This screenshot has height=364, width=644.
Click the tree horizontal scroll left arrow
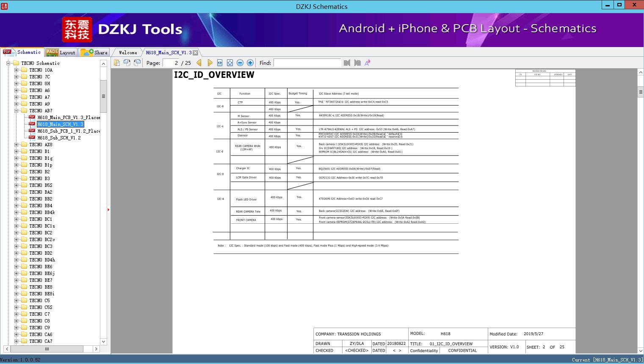pyautogui.click(x=7, y=349)
